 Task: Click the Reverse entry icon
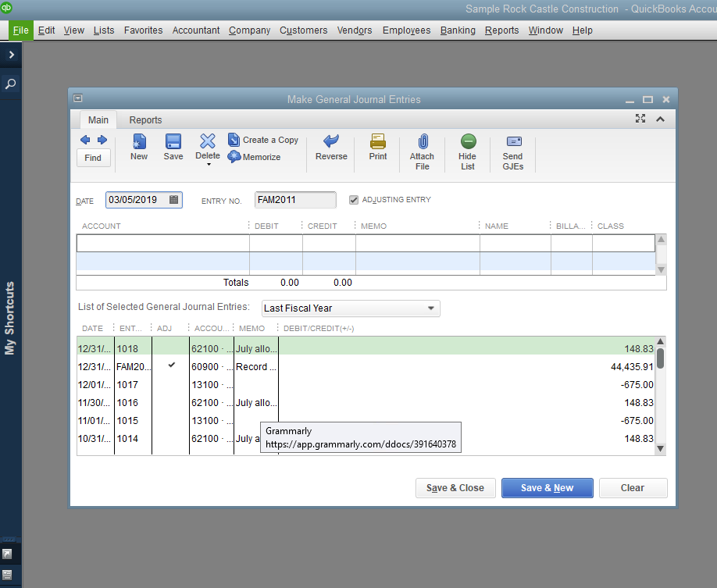click(331, 142)
